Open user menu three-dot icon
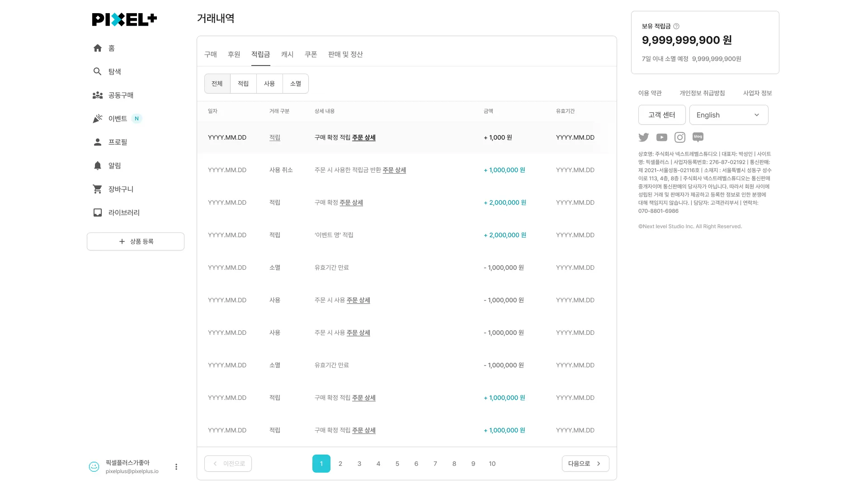 point(176,467)
